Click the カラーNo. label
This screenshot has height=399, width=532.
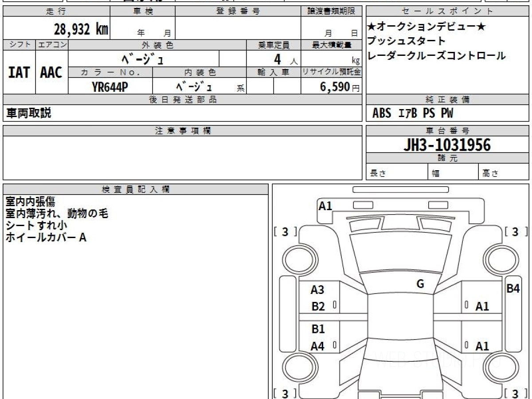110,72
